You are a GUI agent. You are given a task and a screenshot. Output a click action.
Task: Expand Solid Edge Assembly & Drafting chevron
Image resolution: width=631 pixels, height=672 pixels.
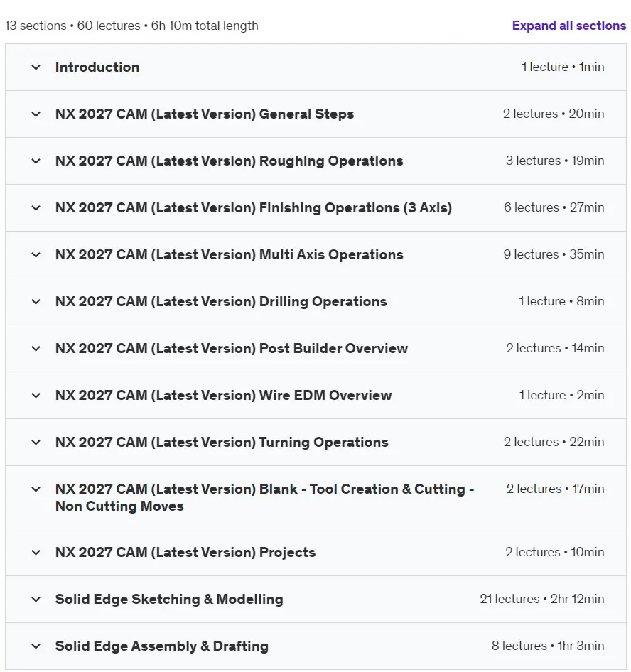pos(36,646)
